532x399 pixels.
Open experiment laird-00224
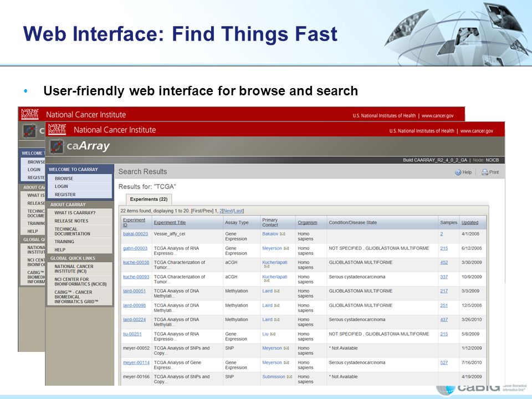pos(134,320)
